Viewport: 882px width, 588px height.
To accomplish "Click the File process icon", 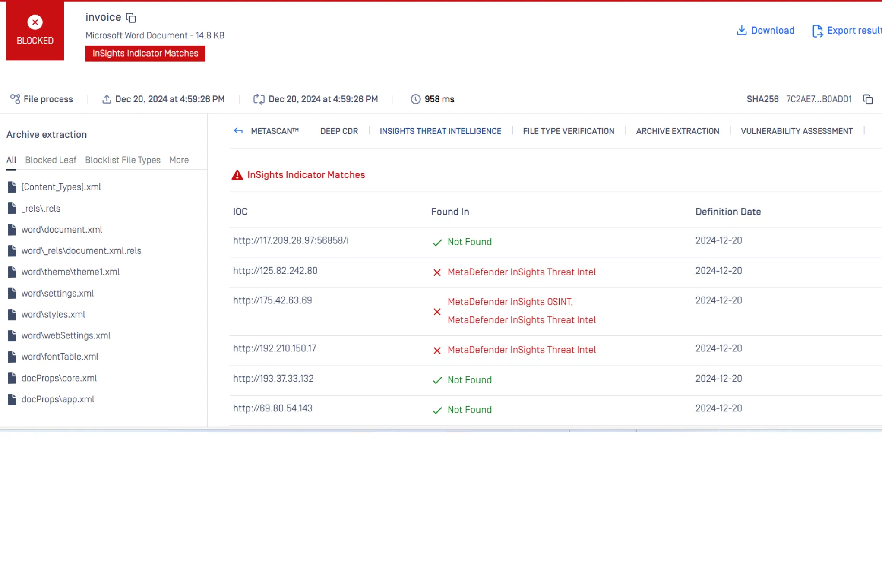I will (15, 99).
